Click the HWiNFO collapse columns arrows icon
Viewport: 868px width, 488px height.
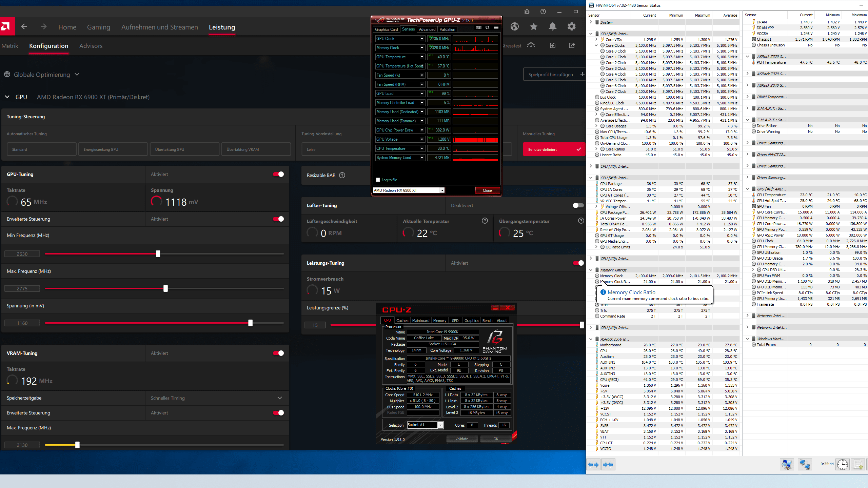(x=608, y=465)
